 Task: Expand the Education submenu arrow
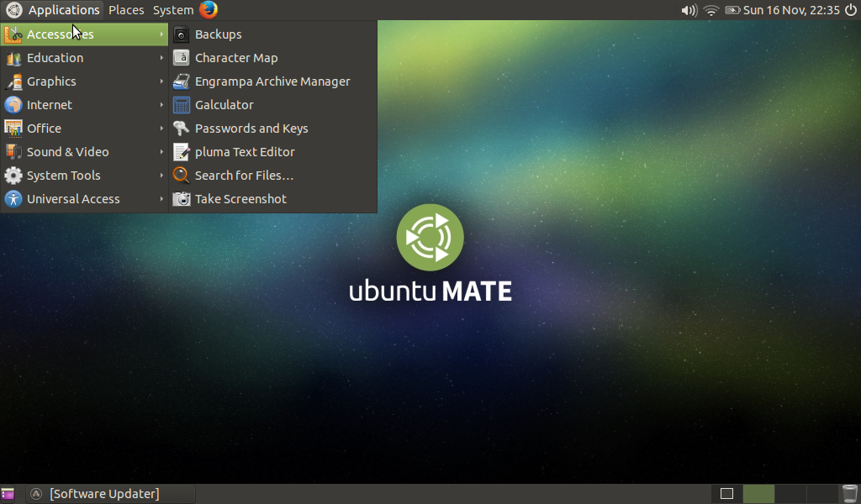pos(161,58)
